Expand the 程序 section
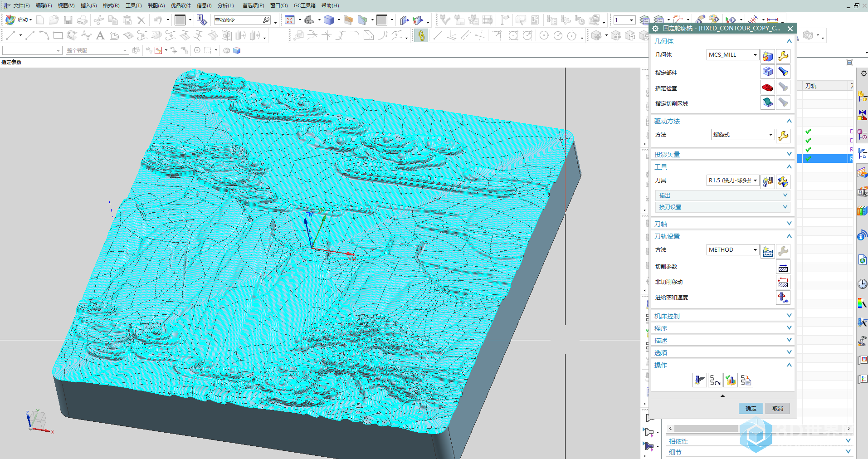Screen dimensions: 868x459 tap(723, 328)
